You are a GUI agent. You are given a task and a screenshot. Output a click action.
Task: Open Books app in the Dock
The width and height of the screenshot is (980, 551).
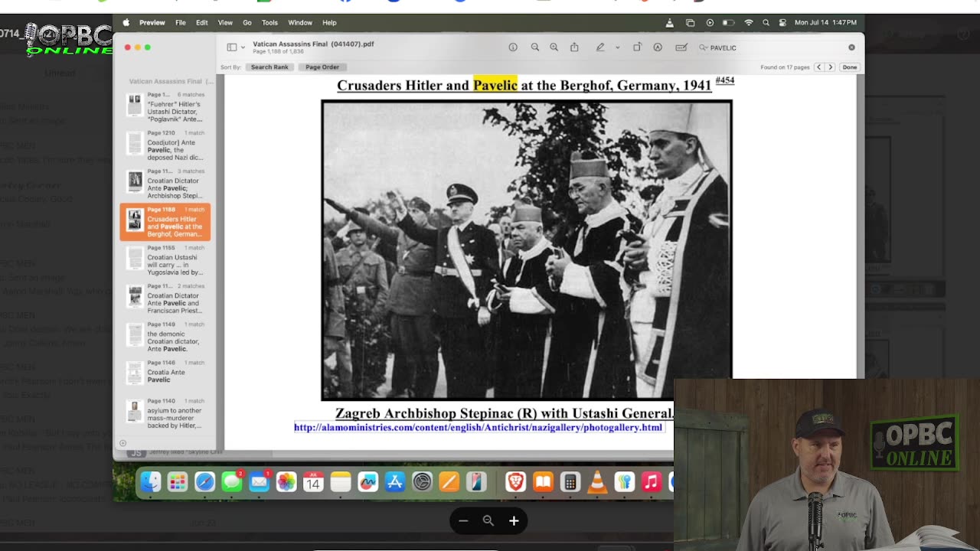coord(543,481)
